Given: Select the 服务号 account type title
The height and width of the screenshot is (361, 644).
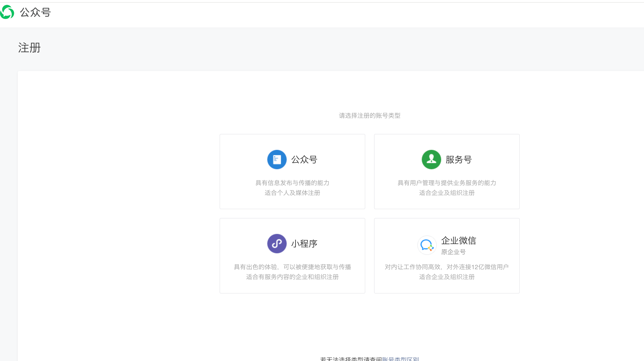Looking at the screenshot, I should point(458,160).
